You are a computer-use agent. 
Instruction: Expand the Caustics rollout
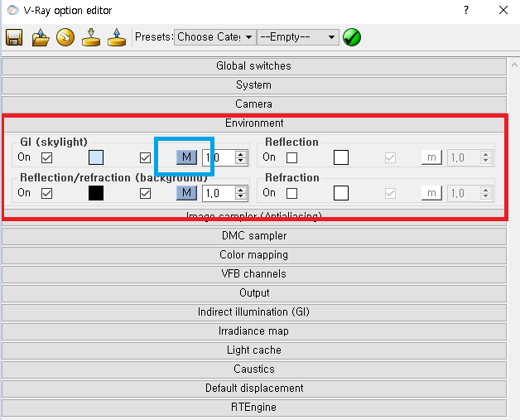tap(254, 369)
